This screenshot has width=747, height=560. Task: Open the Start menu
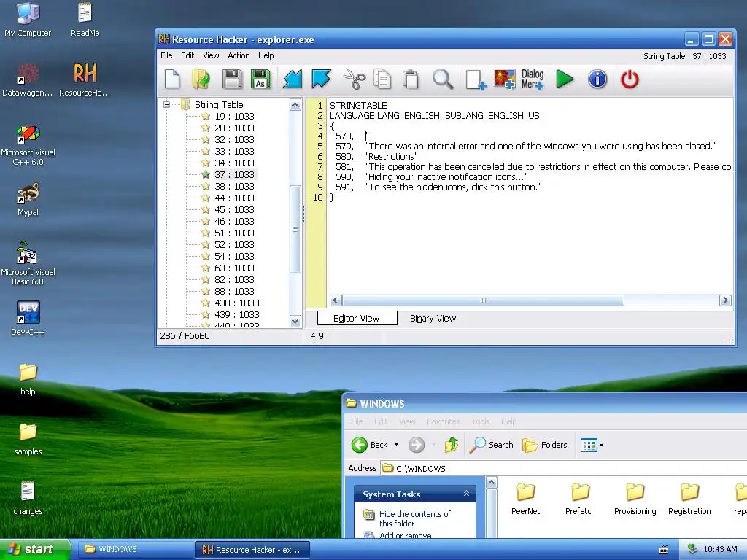pyautogui.click(x=35, y=549)
